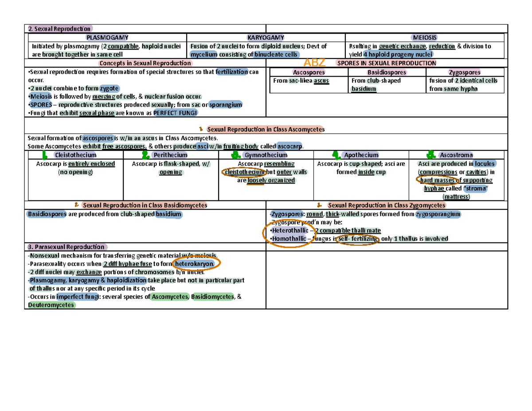Select the circled word heterokaryon
The height and width of the screenshot is (411, 532).
coord(196,264)
